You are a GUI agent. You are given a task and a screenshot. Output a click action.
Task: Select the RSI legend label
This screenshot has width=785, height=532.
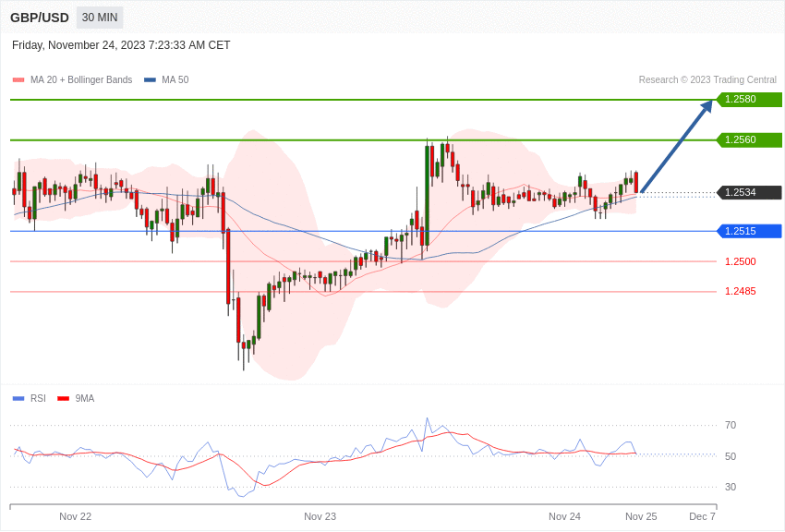(38, 398)
